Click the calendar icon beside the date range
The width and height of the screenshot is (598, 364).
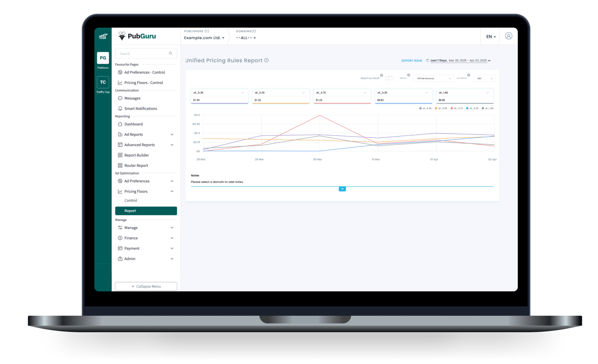coord(428,60)
